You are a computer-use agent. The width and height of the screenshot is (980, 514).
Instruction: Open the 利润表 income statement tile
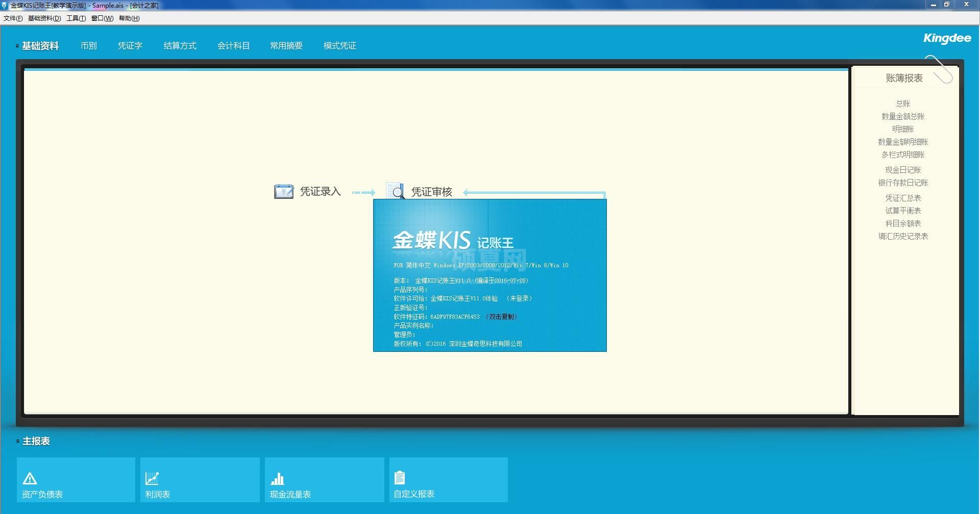pos(200,480)
